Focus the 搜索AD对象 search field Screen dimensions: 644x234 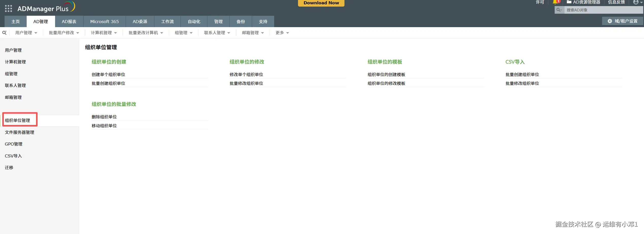click(x=603, y=10)
